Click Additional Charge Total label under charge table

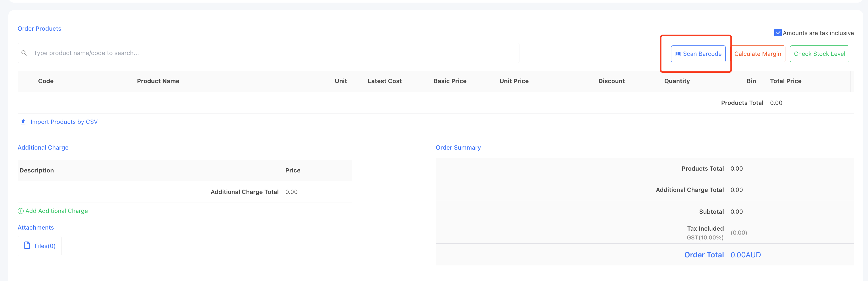244,192
